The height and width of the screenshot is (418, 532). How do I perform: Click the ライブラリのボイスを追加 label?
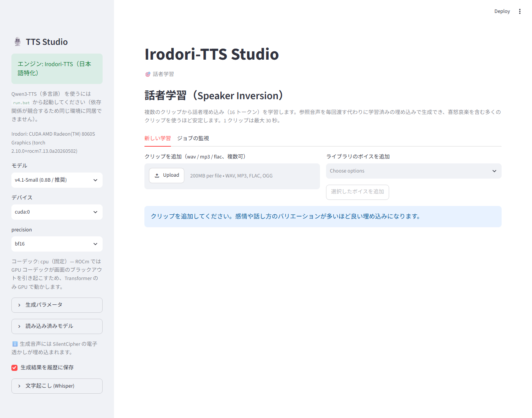[x=358, y=157]
